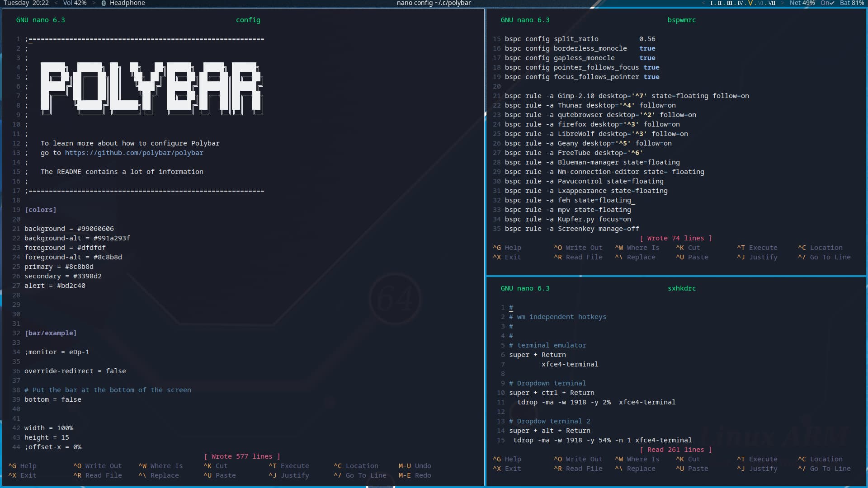This screenshot has width=868, height=488.
Task: Click the foreground = #dfdfdf line
Action: tap(65, 248)
